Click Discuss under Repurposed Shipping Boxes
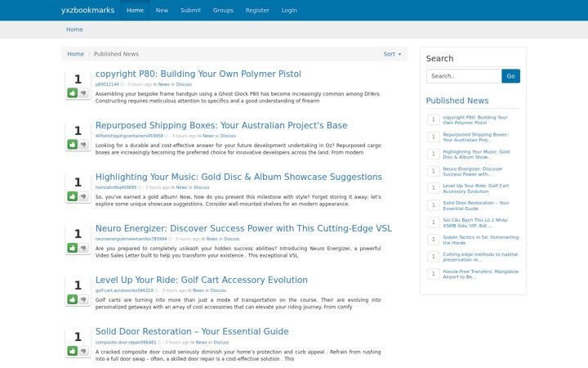Screen dimensions: 588x368 click(x=228, y=136)
